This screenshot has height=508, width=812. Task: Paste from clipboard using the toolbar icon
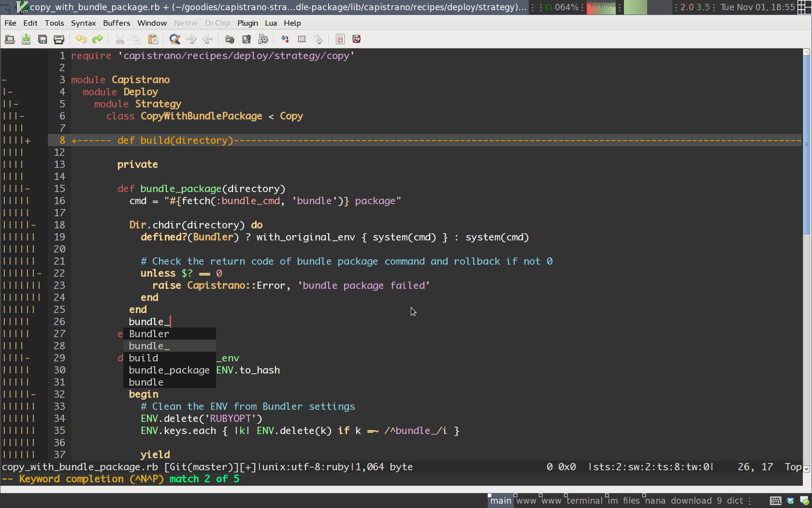pyautogui.click(x=153, y=39)
